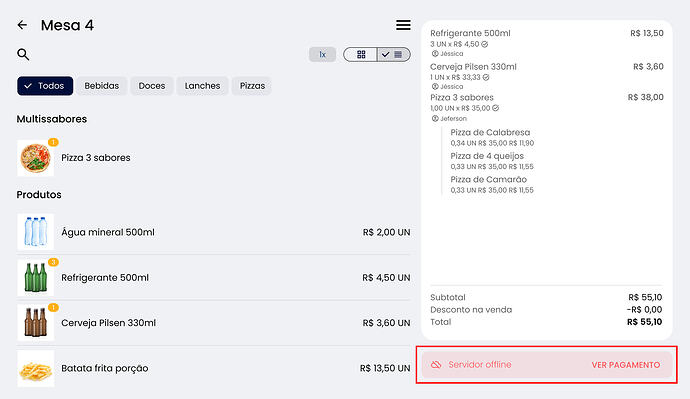Add Cerveja Pilsen 330ml from product list
690x399 pixels.
pos(213,322)
